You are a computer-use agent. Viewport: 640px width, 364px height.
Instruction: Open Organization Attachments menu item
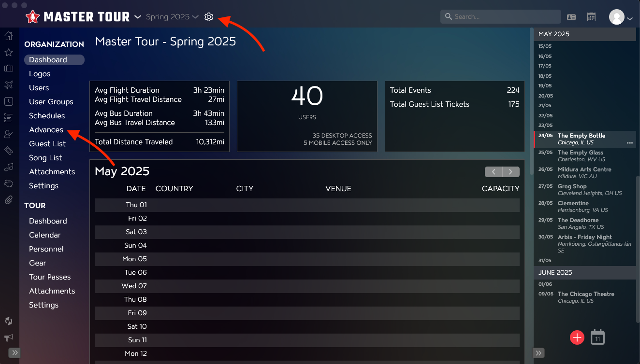pyautogui.click(x=52, y=172)
